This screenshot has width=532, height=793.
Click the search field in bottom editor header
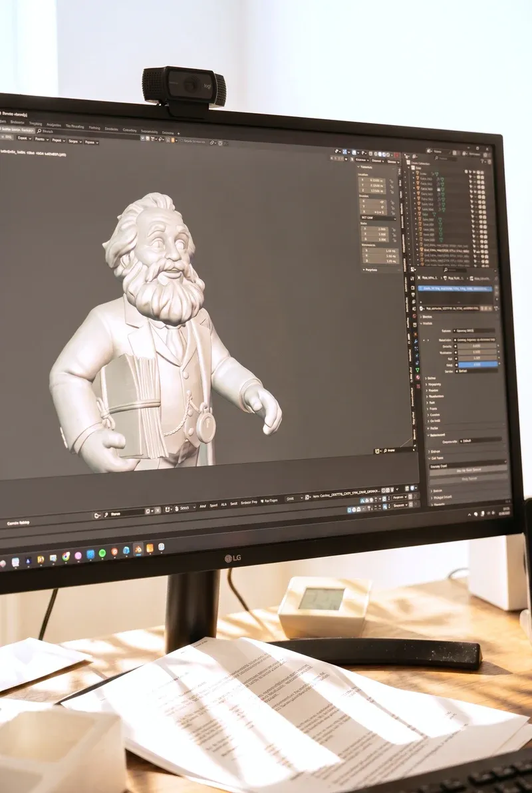tap(123, 514)
